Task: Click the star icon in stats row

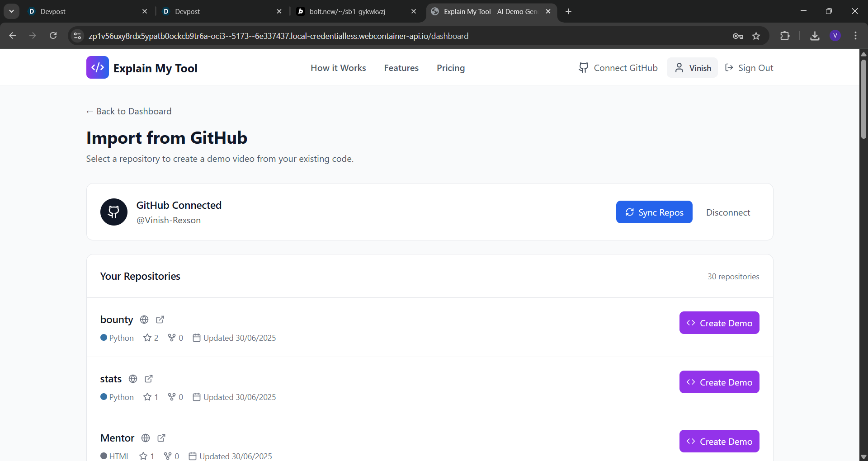Action: pos(147,397)
